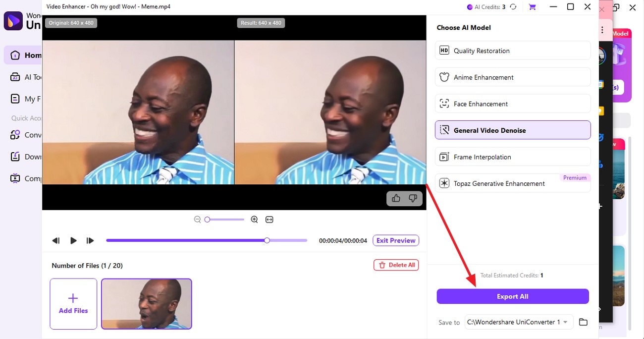The image size is (644, 339).
Task: Click the shopping cart icon
Action: [x=532, y=6]
